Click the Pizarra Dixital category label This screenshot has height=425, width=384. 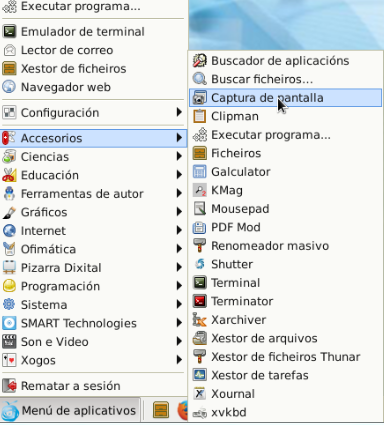[61, 268]
